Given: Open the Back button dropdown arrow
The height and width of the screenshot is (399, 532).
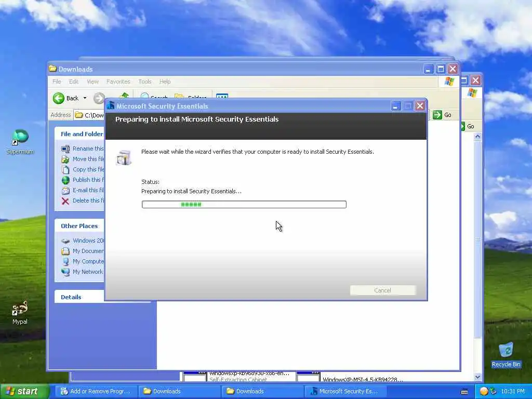Looking at the screenshot, I should click(x=85, y=98).
